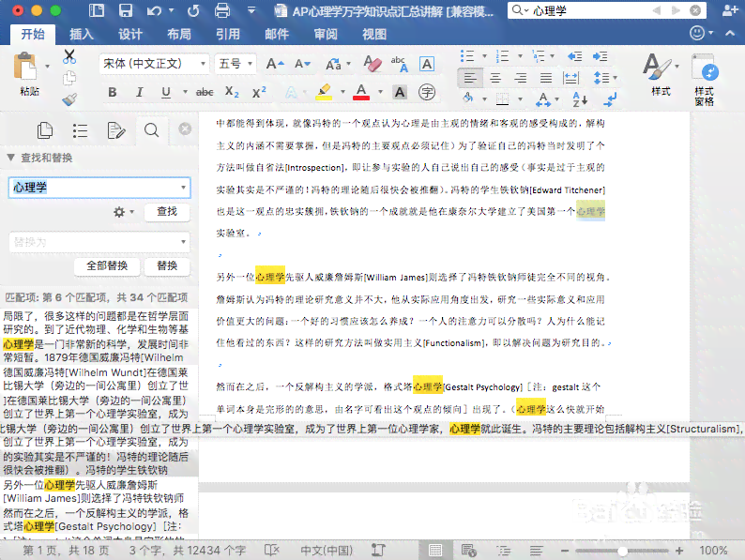Viewport: 745px width, 560px height.
Task: Open reviewing pane in sidebar
Action: point(116,130)
